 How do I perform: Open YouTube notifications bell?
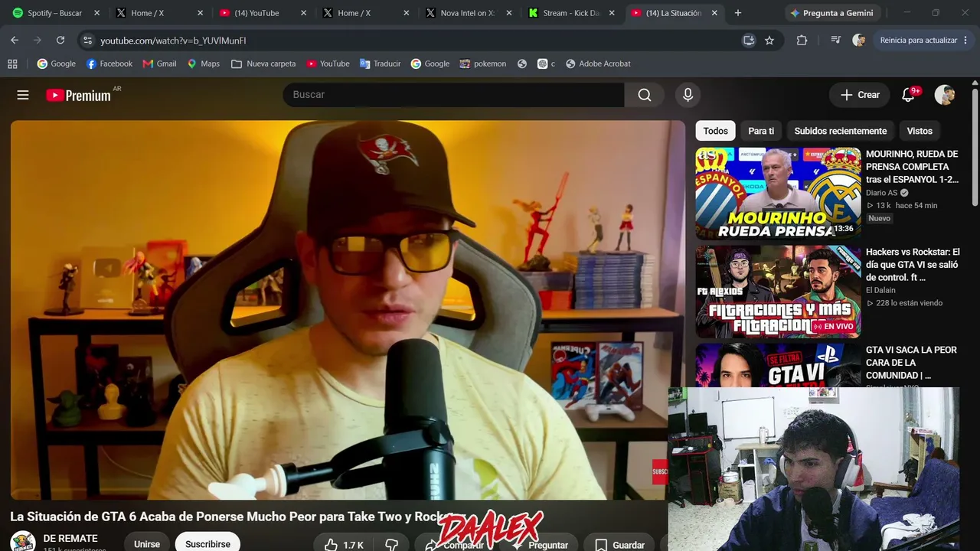(x=908, y=95)
